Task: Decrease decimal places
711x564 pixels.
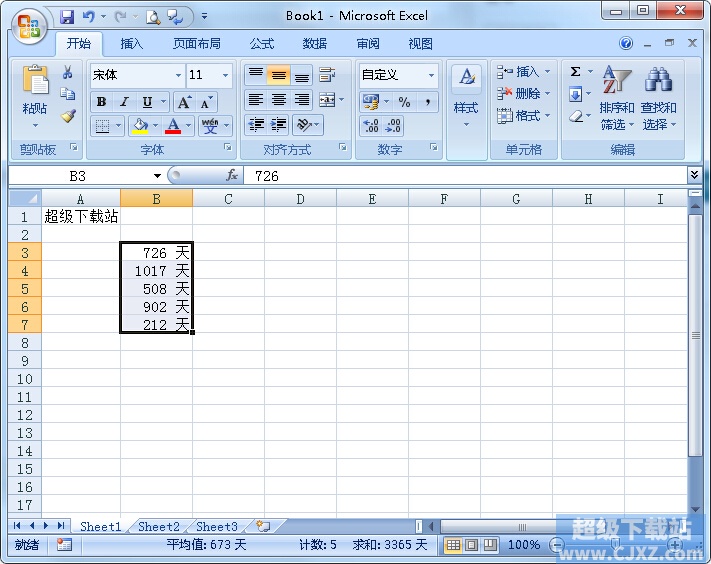Action: [x=393, y=126]
